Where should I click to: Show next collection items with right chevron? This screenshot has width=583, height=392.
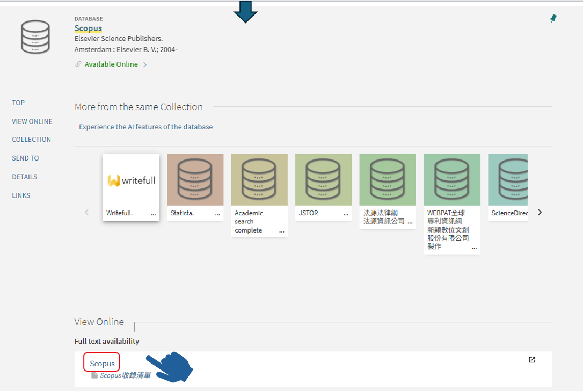[x=540, y=212]
